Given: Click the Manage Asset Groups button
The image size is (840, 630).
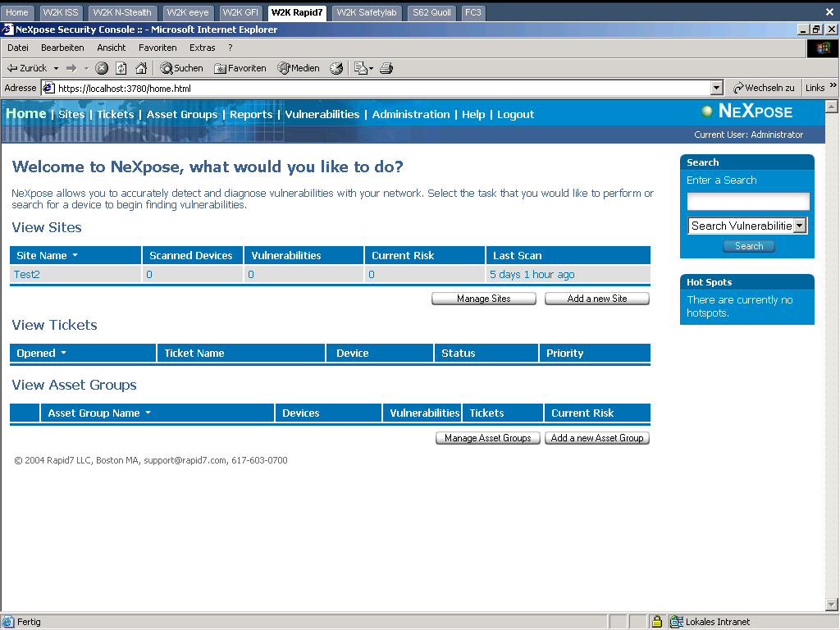Looking at the screenshot, I should (x=487, y=438).
